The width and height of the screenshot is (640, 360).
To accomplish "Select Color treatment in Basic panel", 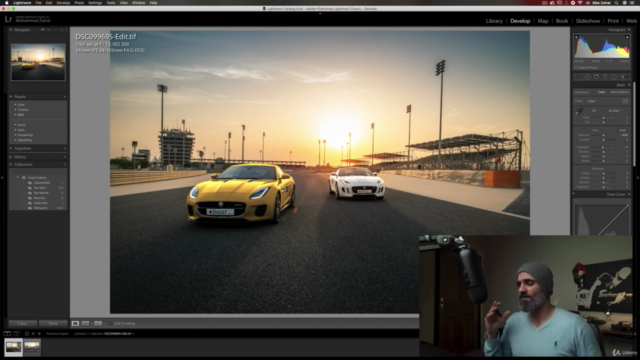I will click(602, 92).
